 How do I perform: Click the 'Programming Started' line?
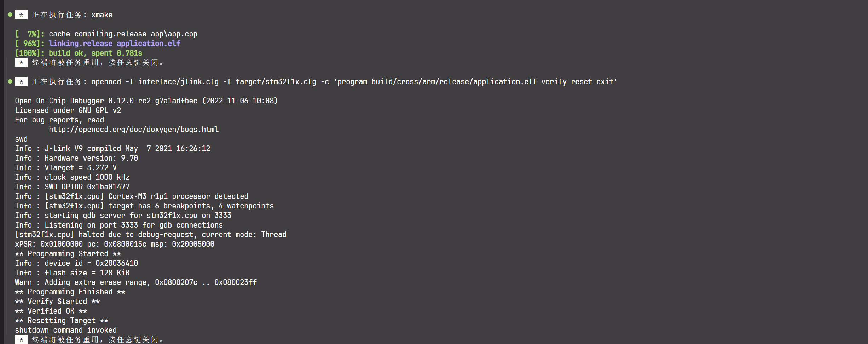(x=68, y=254)
